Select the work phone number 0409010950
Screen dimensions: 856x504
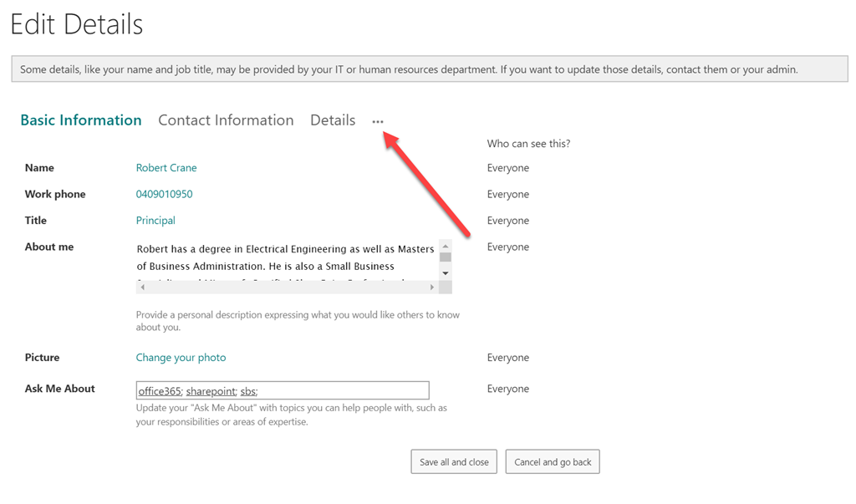tap(164, 194)
